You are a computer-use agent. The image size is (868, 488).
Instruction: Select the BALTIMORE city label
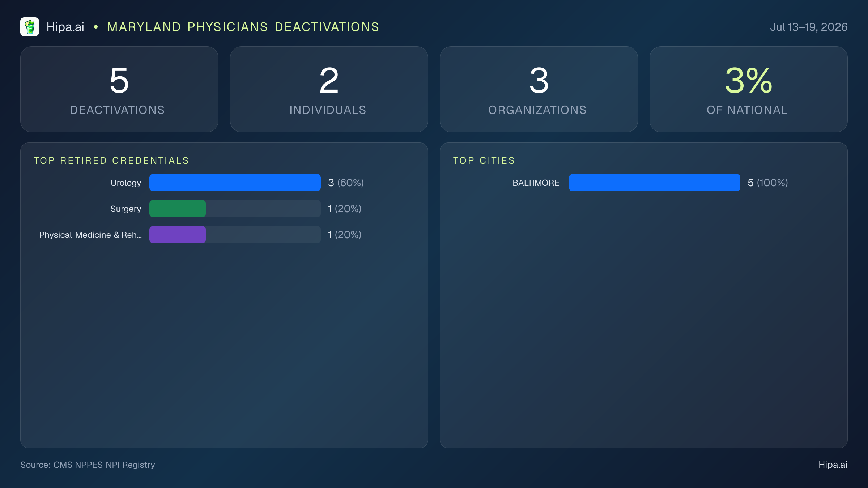536,183
